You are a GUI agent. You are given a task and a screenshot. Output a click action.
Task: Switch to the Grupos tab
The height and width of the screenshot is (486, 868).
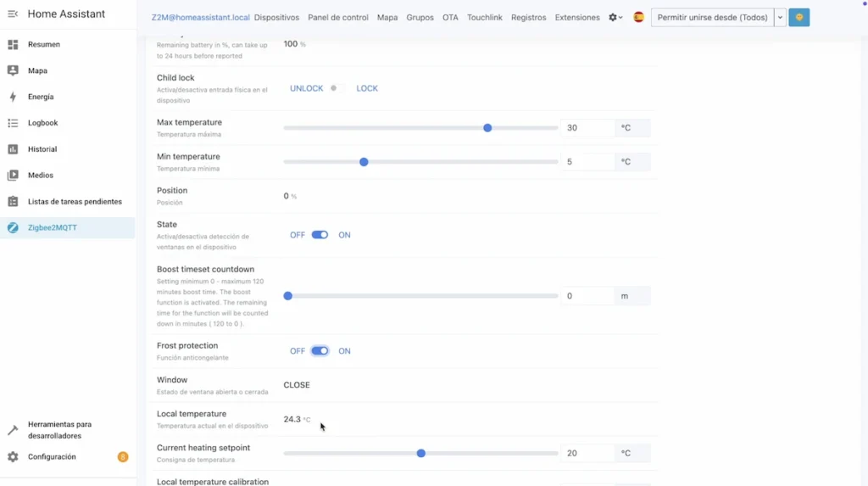[x=420, y=18]
